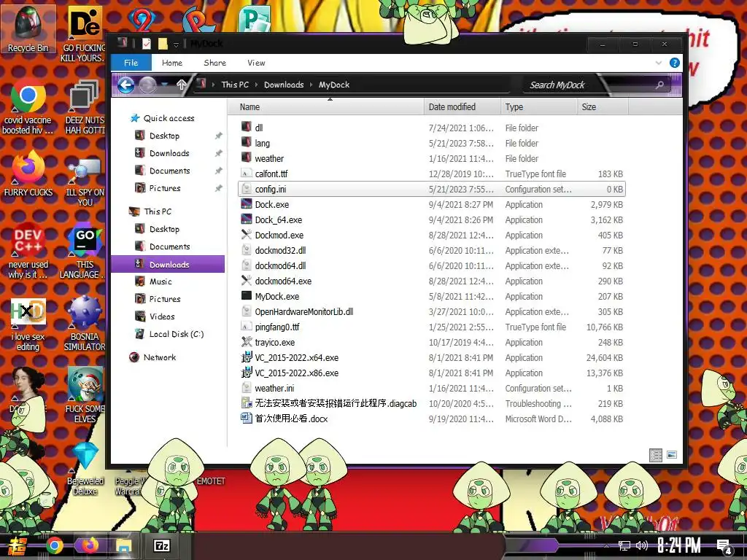Open the Start button on taskbar
Screen dimensions: 747x560
click(18, 545)
